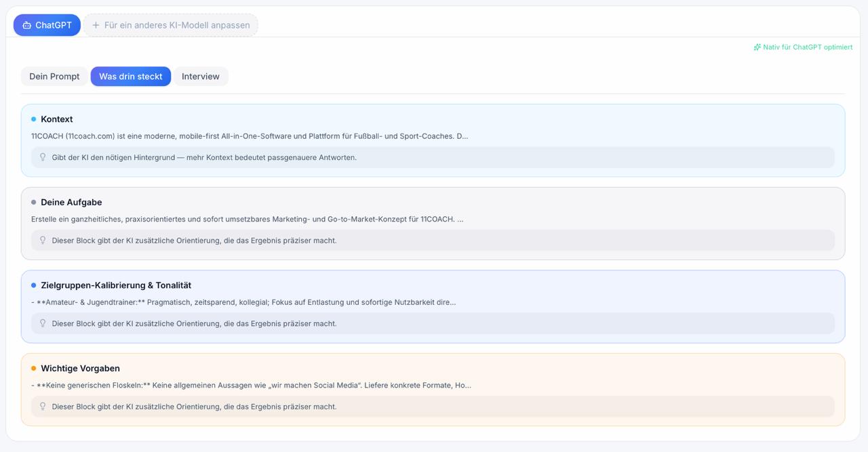Click the gray dot beside Deine Aufgabe
The image size is (868, 452).
coord(34,203)
